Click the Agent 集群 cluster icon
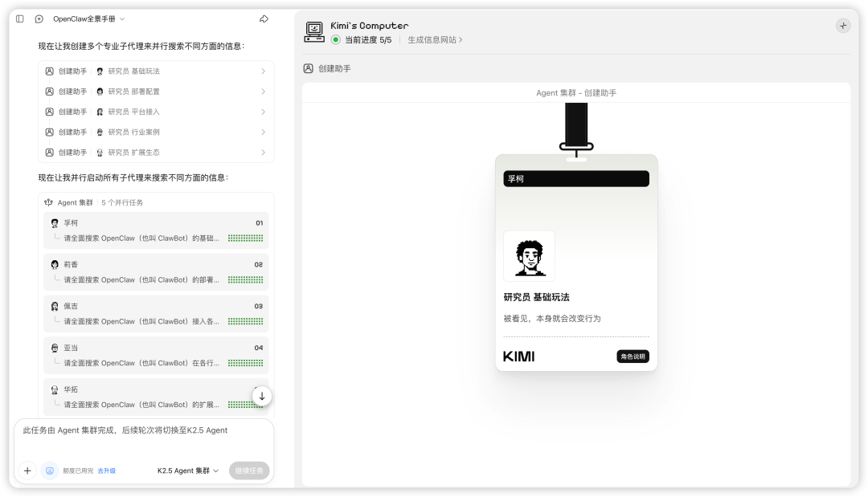The width and height of the screenshot is (868, 497). 49,202
